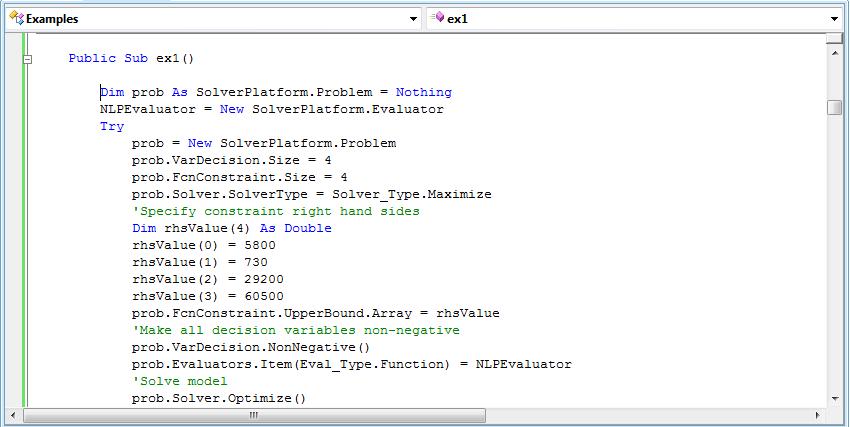
Task: Click the Examples class icon
Action: tap(15, 19)
